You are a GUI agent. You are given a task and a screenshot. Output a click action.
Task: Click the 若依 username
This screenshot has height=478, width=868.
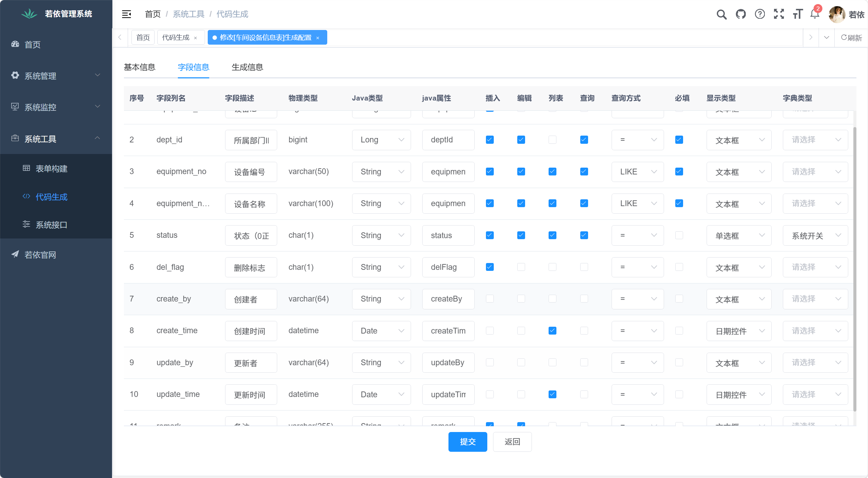pos(857,14)
